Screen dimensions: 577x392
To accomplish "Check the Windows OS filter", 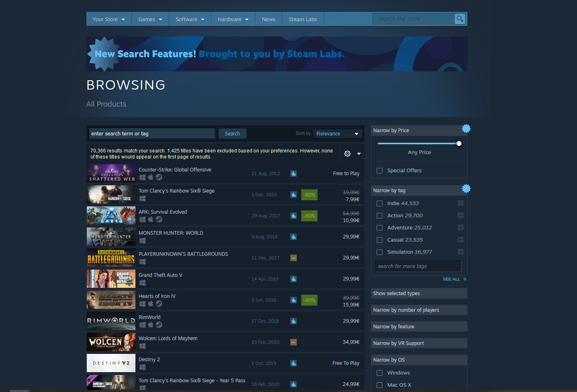I will point(380,373).
